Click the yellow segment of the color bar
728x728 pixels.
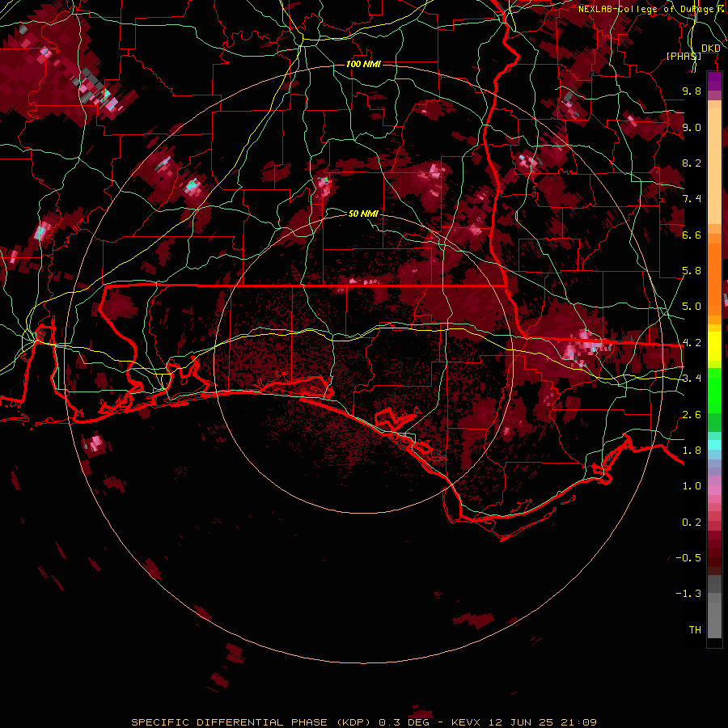[x=714, y=346]
